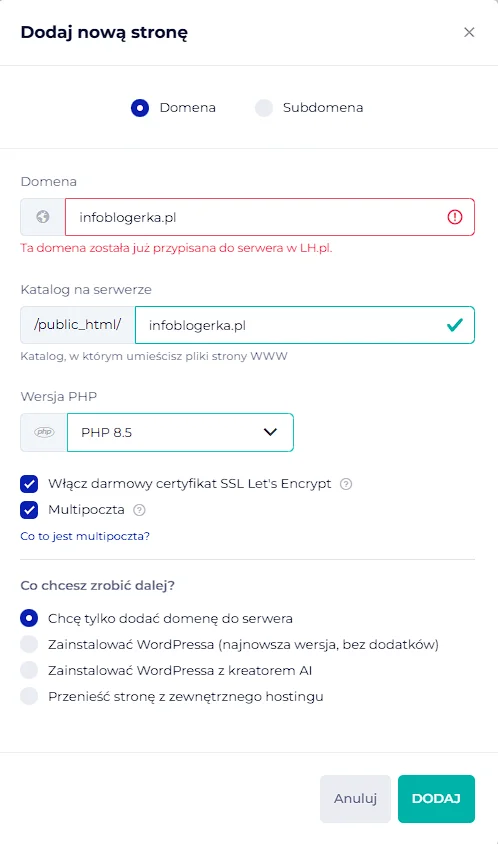The image size is (498, 844).
Task: Disable the free SSL Let's Encrypt checkbox
Action: [x=29, y=484]
